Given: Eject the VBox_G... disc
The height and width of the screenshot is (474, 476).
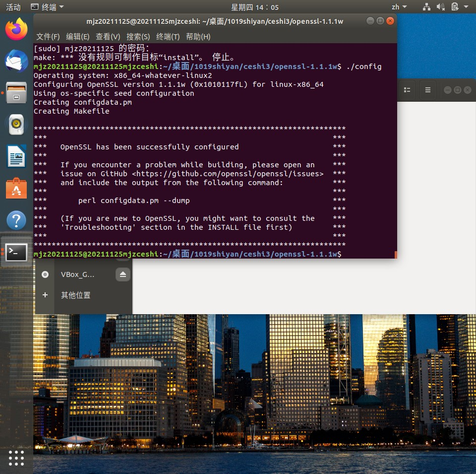Looking at the screenshot, I should 123,274.
